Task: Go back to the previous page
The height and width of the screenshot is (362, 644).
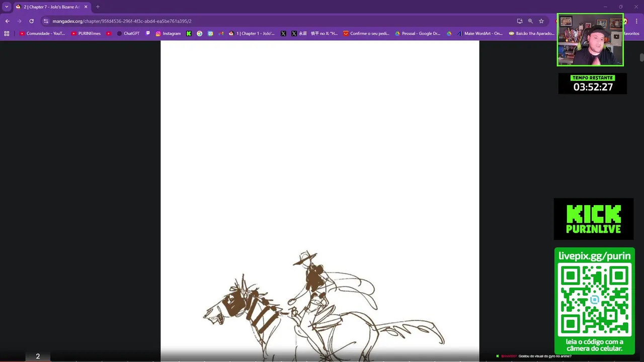Action: [x=7, y=21]
